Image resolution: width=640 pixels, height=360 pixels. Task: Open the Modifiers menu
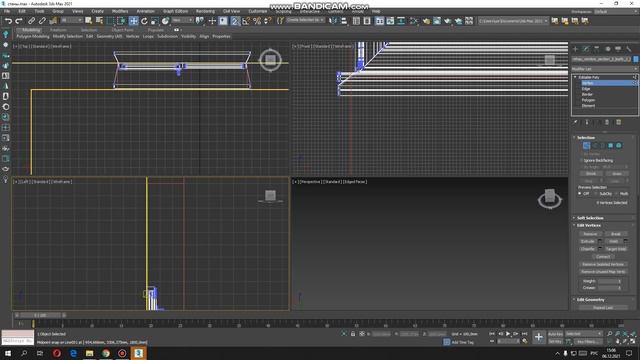pos(120,11)
